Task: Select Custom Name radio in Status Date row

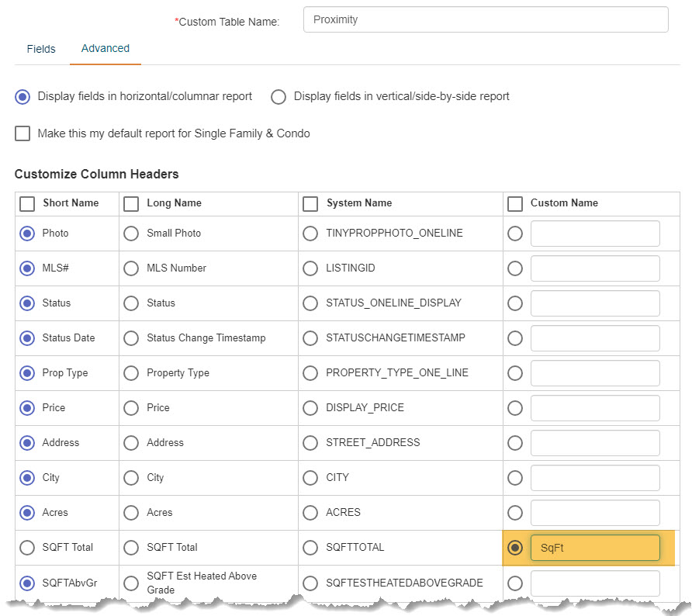Action: coord(515,338)
